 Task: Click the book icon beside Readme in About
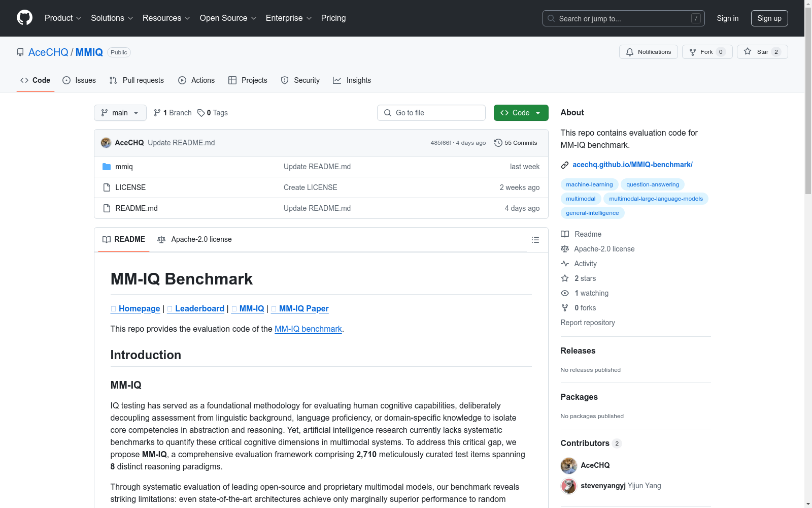pyautogui.click(x=565, y=234)
